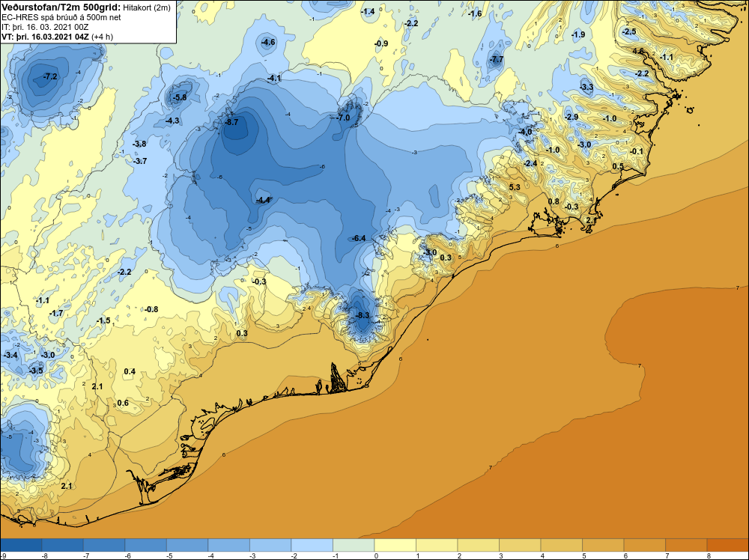Viewport: 749px width, 560px height.
Task: Click the IT: þri. 16. 03. 2021 00Z line
Action: 45,27
